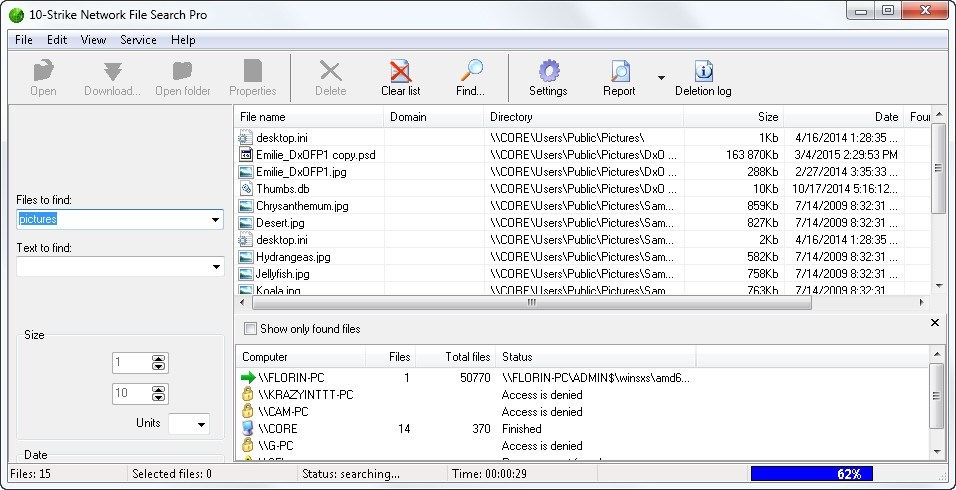Click the horizontal scrollbar of the file list
Screen dimensions: 956x490
tap(531, 302)
